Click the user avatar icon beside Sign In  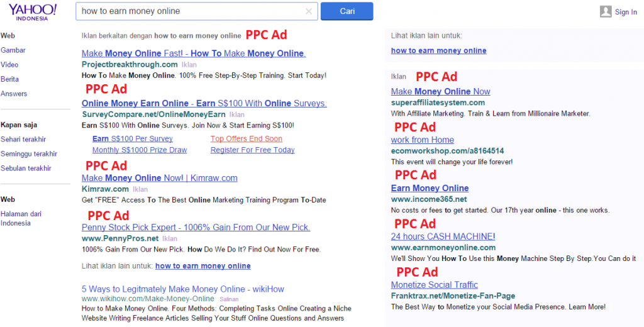(x=606, y=11)
